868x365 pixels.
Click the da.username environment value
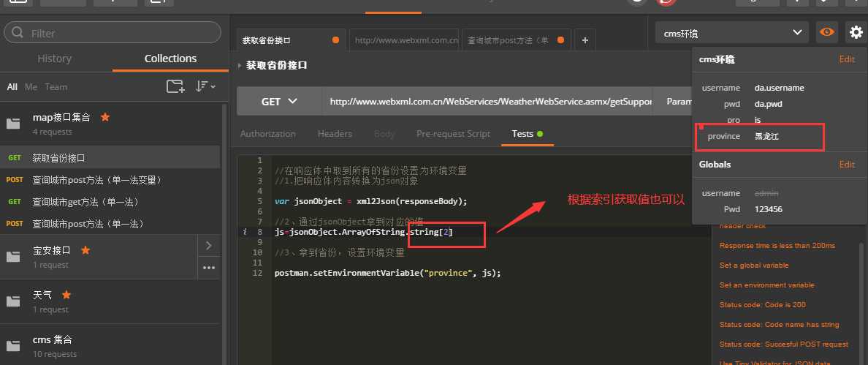point(780,88)
